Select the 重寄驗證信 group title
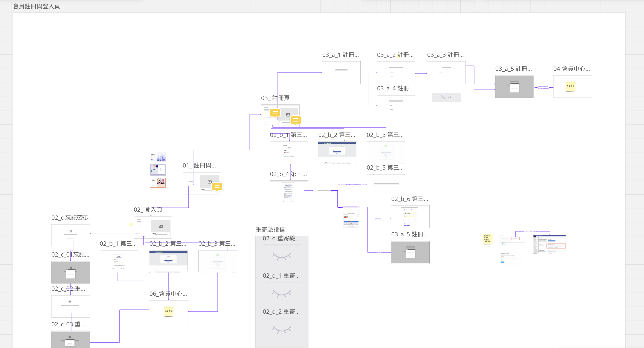This screenshot has width=644, height=348. click(270, 229)
